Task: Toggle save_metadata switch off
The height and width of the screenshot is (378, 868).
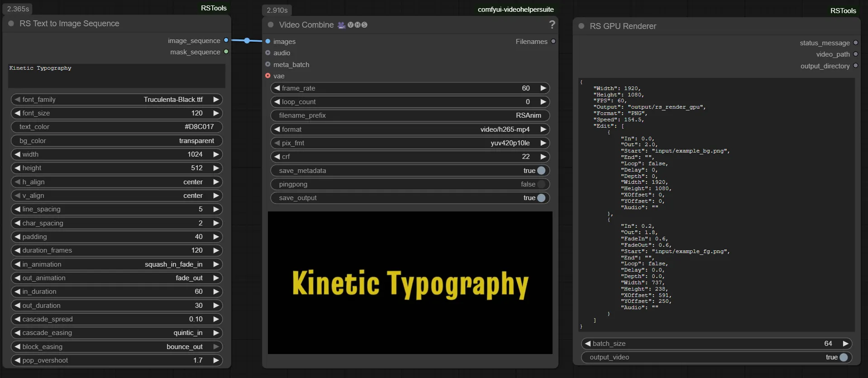Action: pyautogui.click(x=541, y=171)
